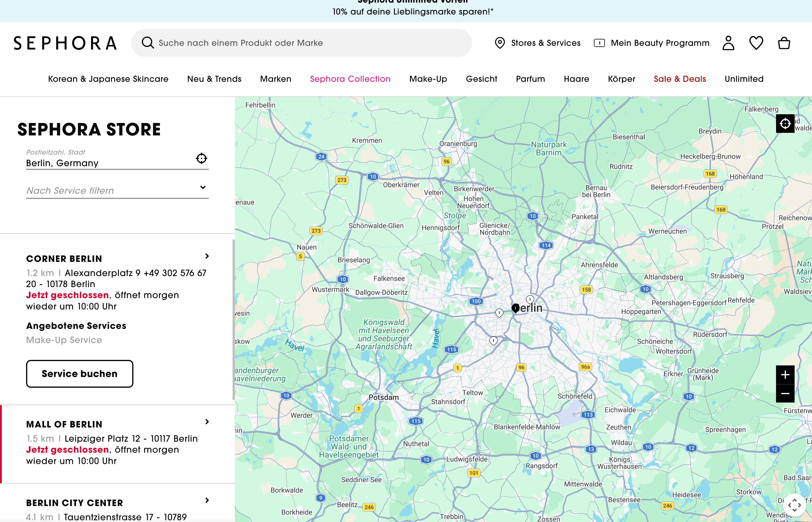Image resolution: width=812 pixels, height=522 pixels.
Task: Click Potsdam label on the map
Action: pos(384,397)
